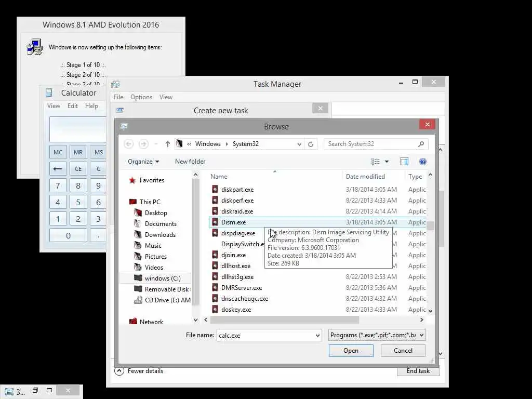
Task: Open Calculator Help menu
Action: [91, 106]
